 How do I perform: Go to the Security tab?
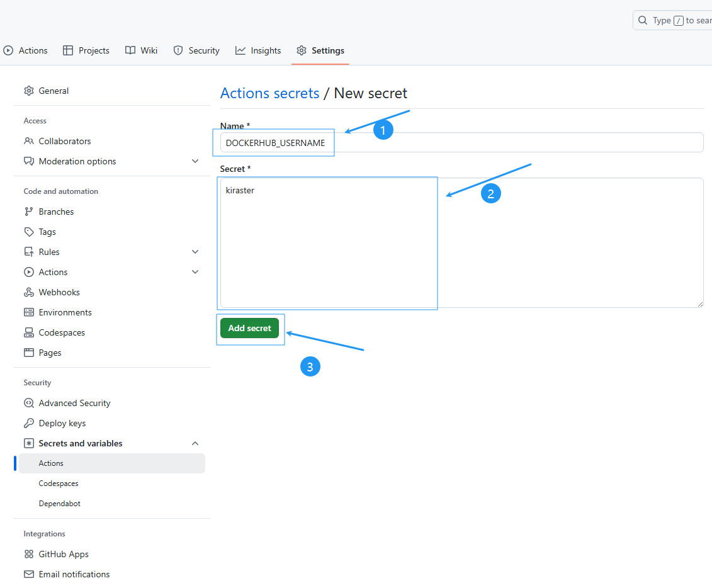[x=196, y=50]
